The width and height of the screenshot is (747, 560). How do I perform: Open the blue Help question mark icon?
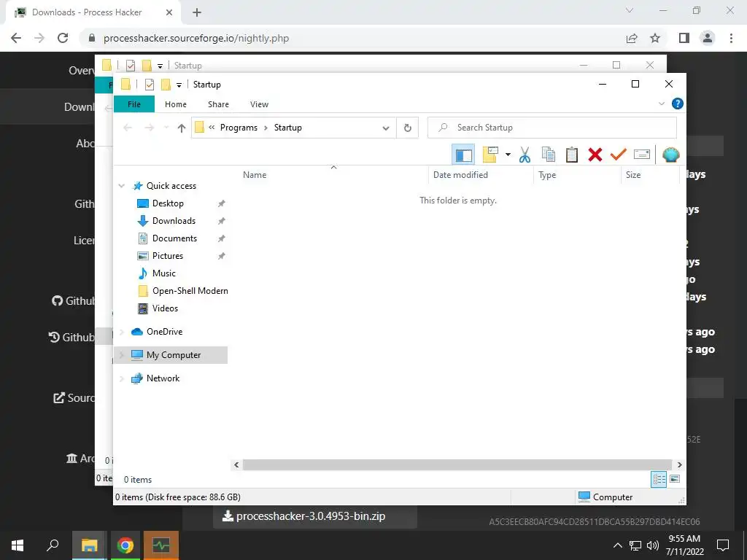[677, 104]
